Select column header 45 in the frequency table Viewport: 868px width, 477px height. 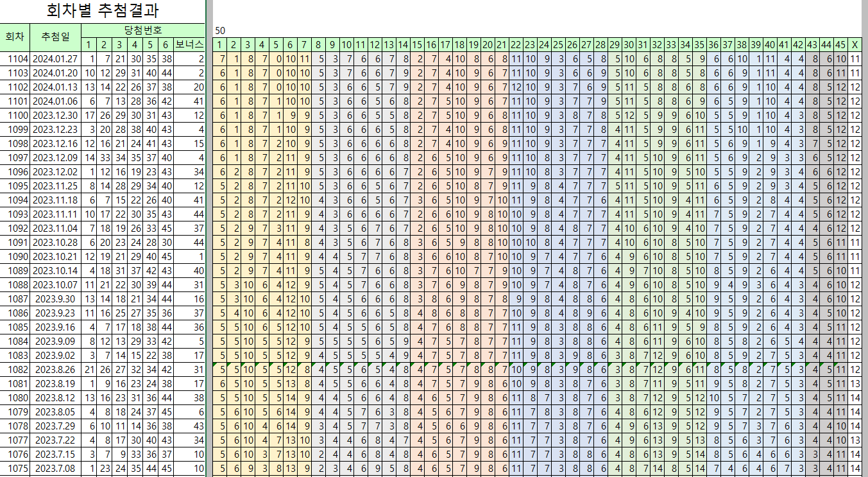point(840,44)
